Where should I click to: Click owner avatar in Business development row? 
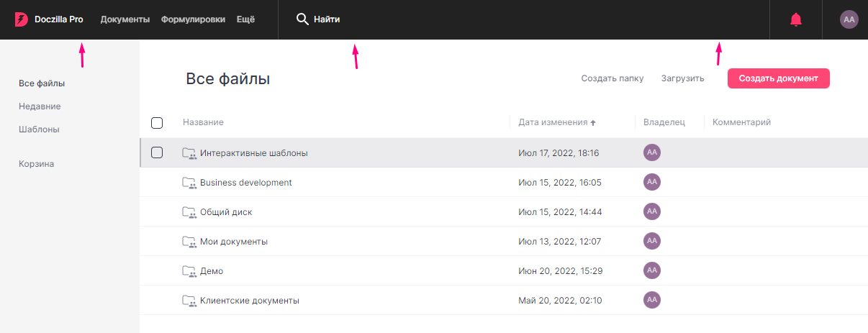[x=652, y=182]
